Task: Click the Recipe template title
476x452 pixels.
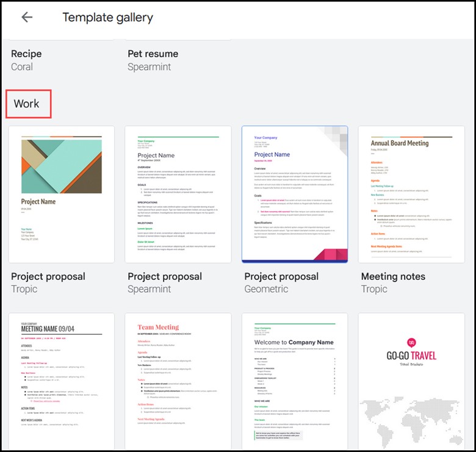Action: pos(26,54)
